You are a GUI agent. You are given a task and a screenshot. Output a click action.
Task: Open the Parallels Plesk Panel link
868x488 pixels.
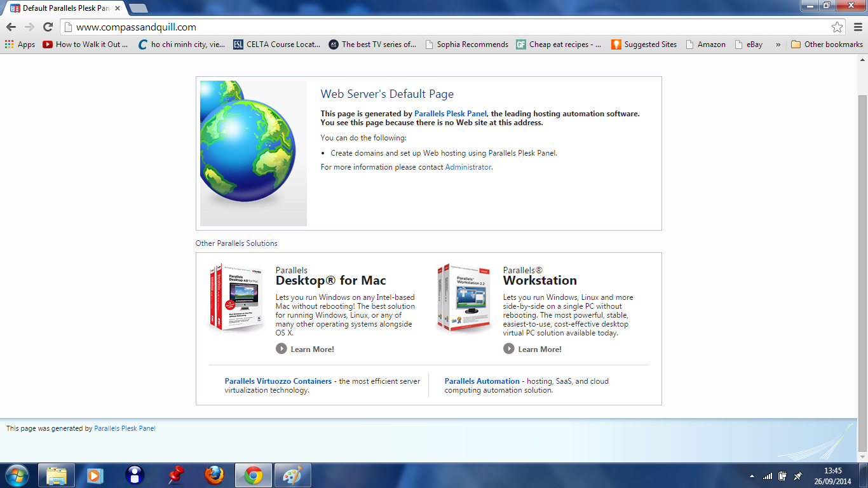450,114
